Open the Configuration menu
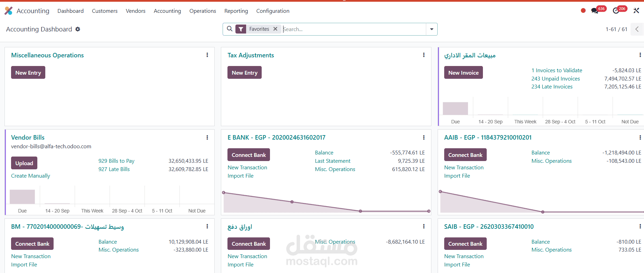 pyautogui.click(x=273, y=11)
